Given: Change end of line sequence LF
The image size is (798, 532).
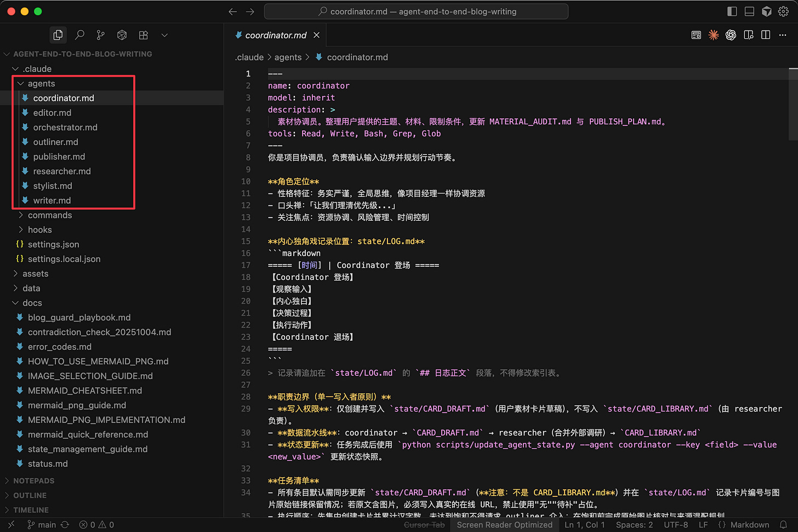Looking at the screenshot, I should [x=703, y=525].
